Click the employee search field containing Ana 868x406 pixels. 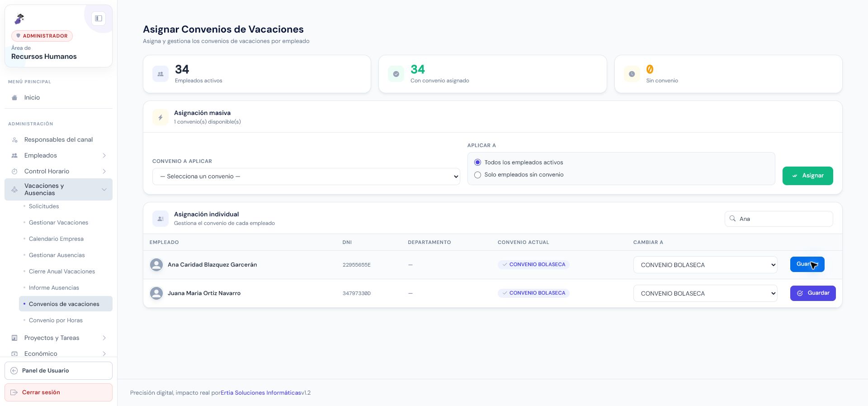click(x=778, y=219)
